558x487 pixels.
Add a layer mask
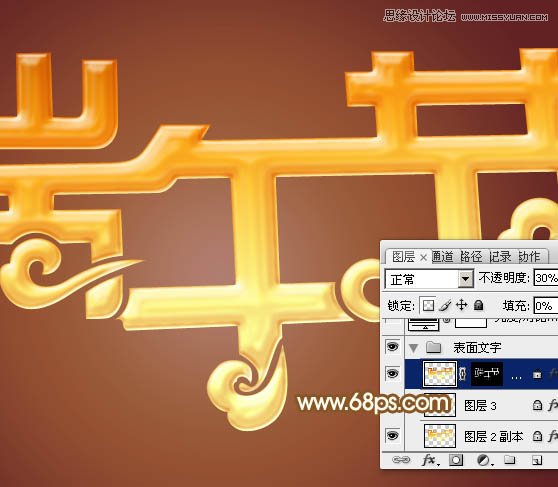456,460
